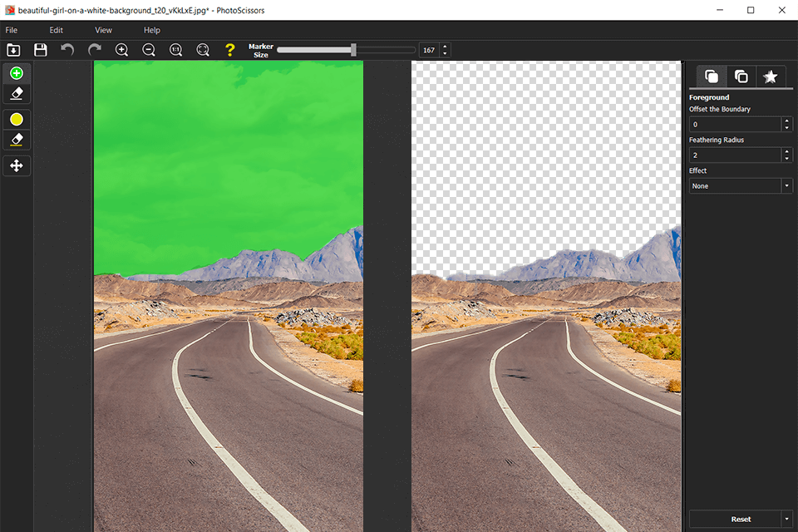Screen dimensions: 798x532
Task: Select the move/pan image tool
Action: pyautogui.click(x=17, y=166)
